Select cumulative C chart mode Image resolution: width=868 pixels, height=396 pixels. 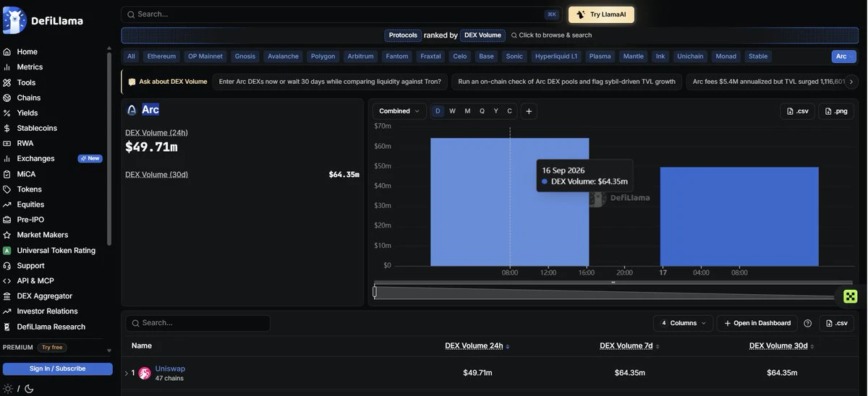pyautogui.click(x=509, y=111)
